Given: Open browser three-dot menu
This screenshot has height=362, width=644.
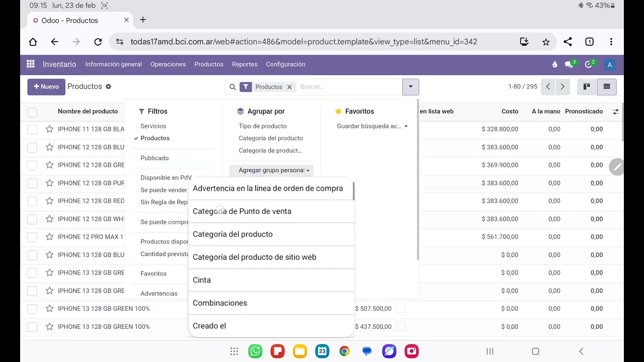Looking at the screenshot, I should [x=611, y=42].
